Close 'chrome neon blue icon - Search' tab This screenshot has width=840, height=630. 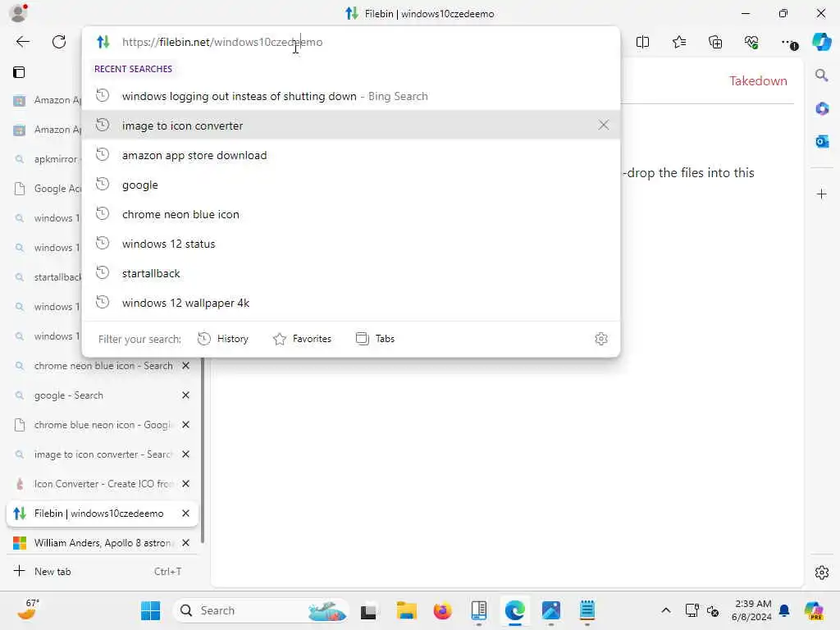click(x=186, y=366)
